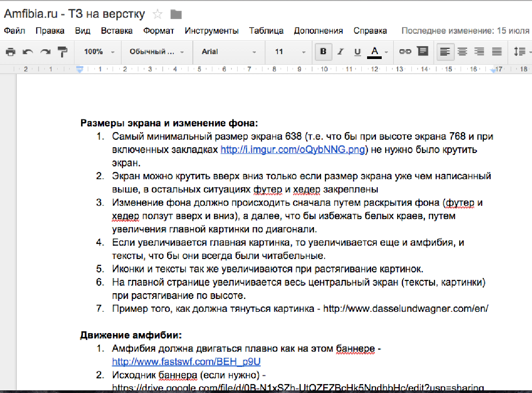Open the Справка menu
532x393 pixels.
pyautogui.click(x=370, y=31)
